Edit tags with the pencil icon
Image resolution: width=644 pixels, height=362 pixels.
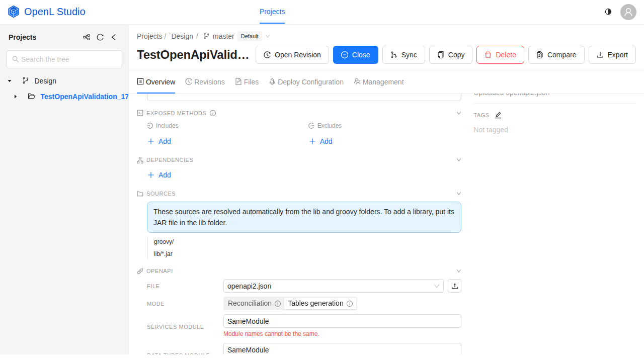pyautogui.click(x=498, y=115)
